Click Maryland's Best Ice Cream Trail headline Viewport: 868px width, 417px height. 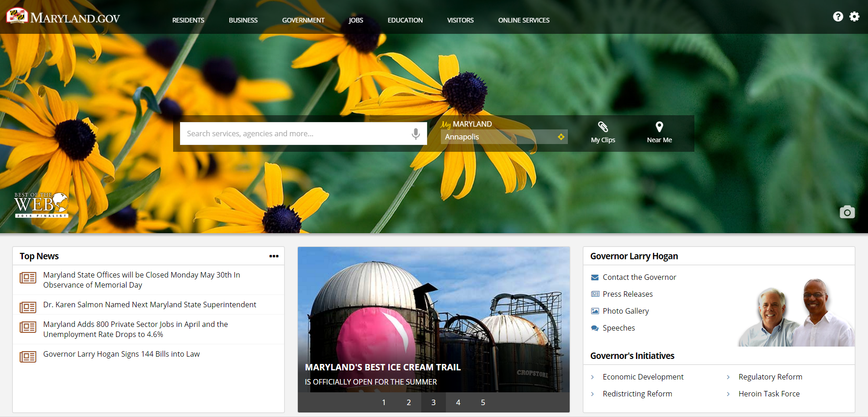(383, 367)
